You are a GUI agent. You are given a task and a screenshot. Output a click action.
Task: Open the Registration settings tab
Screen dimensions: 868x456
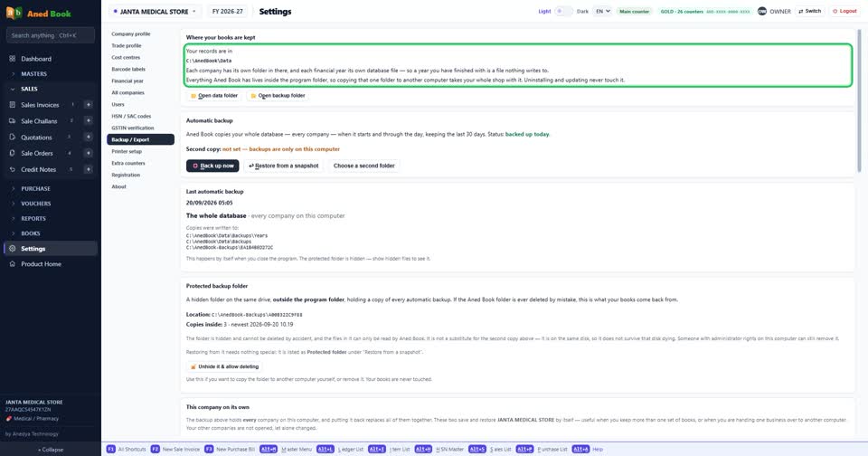click(140, 175)
